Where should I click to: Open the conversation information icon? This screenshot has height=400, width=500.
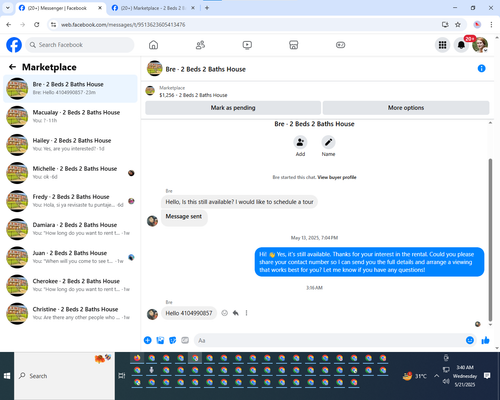pyautogui.click(x=481, y=68)
